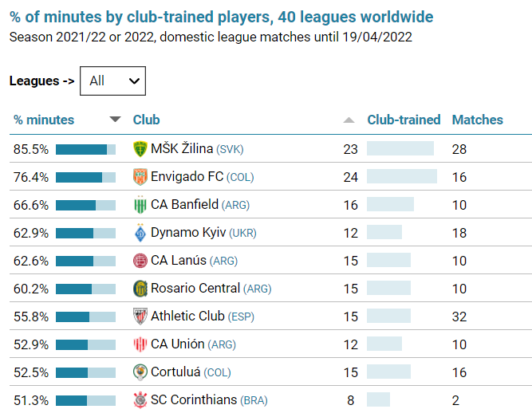Click the Athletic Club crest icon
This screenshot has width=532, height=413.
click(140, 317)
